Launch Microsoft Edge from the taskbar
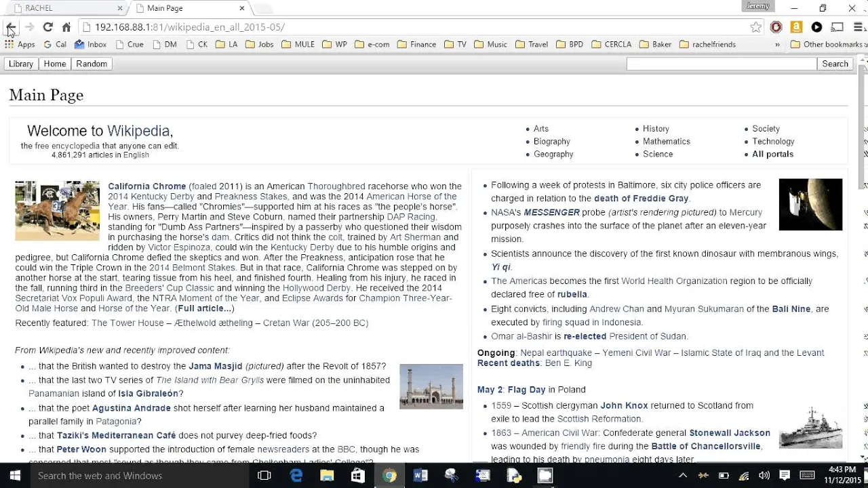The width and height of the screenshot is (868, 488). click(x=296, y=476)
